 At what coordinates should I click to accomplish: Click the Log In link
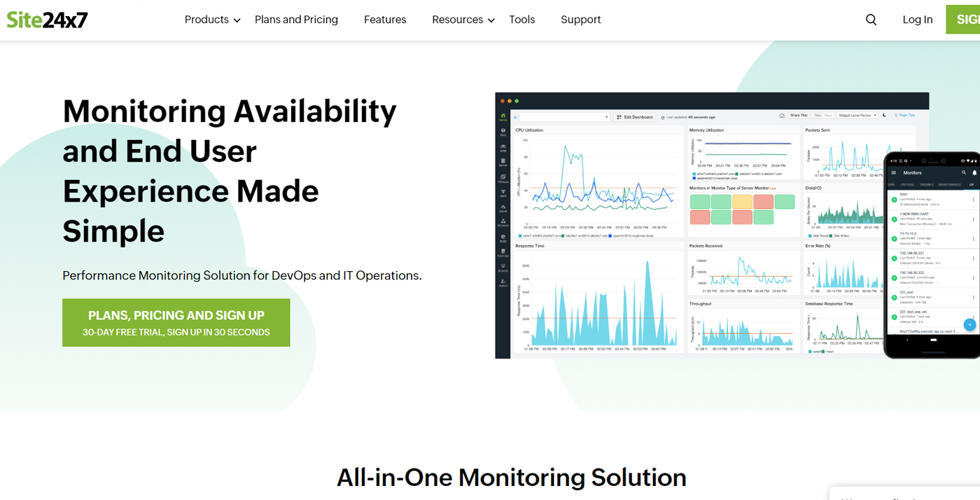pyautogui.click(x=917, y=20)
